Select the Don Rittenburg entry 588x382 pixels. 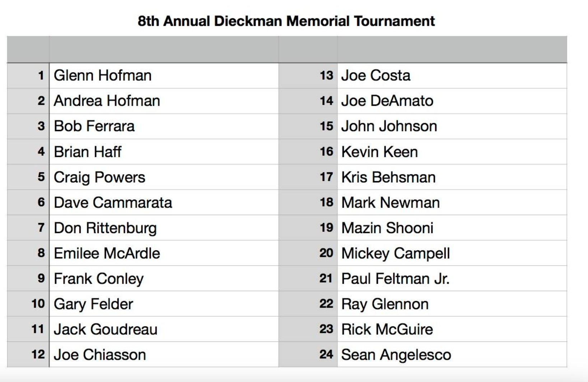(x=164, y=228)
